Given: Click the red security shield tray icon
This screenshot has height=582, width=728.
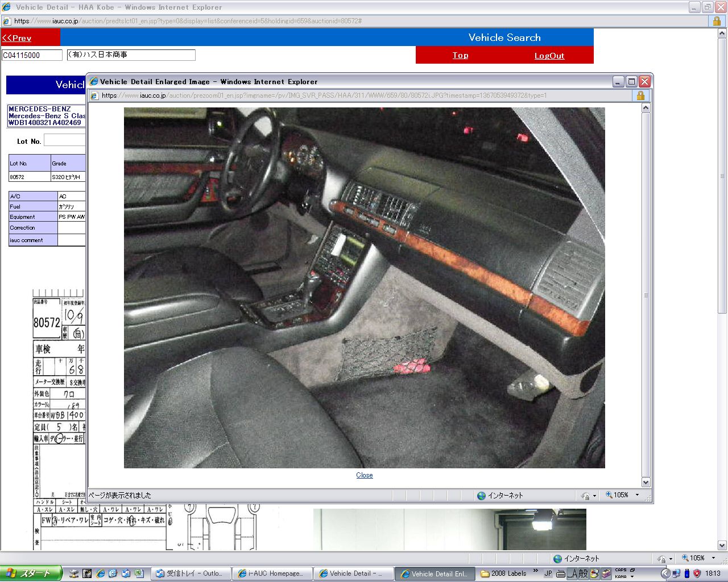Looking at the screenshot, I should [x=697, y=573].
